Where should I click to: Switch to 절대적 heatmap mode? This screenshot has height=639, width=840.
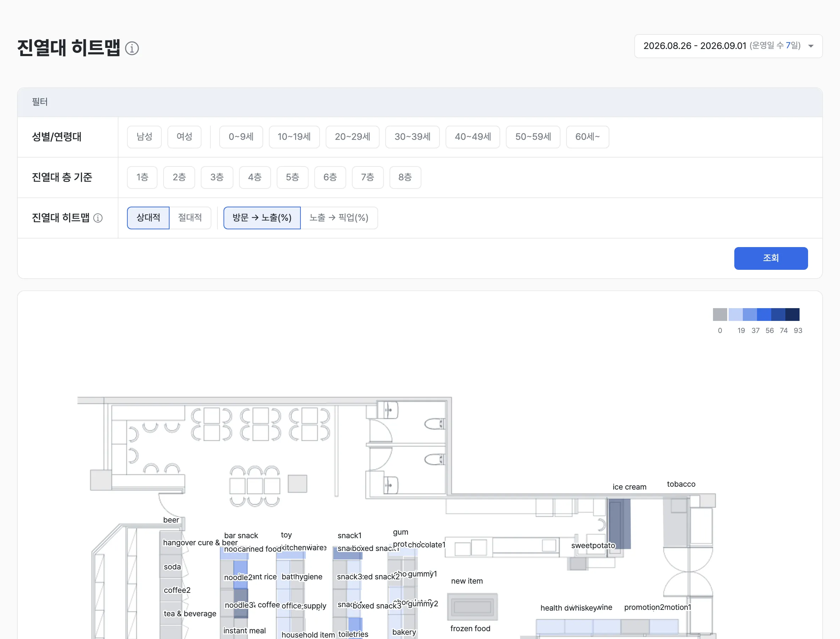click(190, 218)
